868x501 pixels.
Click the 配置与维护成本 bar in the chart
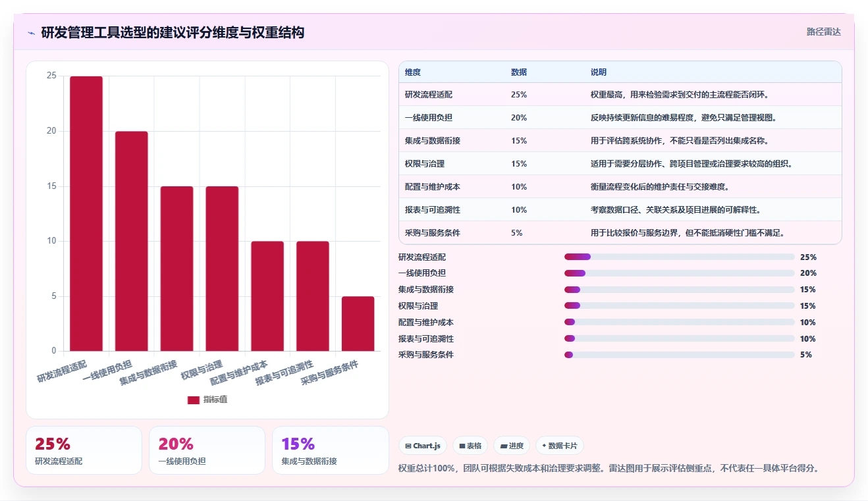267,296
